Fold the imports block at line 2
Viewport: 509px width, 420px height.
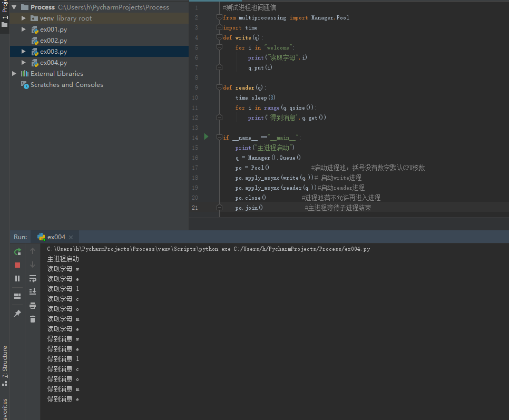(219, 17)
